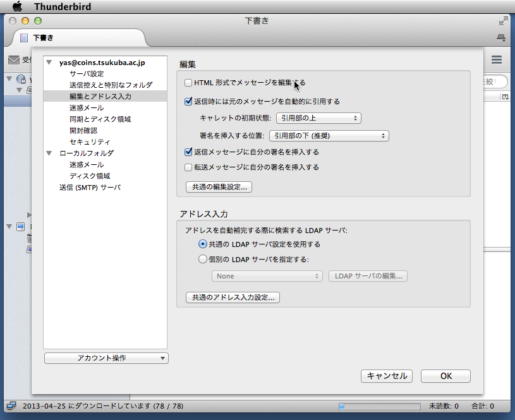The width and height of the screenshot is (515, 420).
Task: Click the local folders computer icon
Action: click(x=21, y=227)
